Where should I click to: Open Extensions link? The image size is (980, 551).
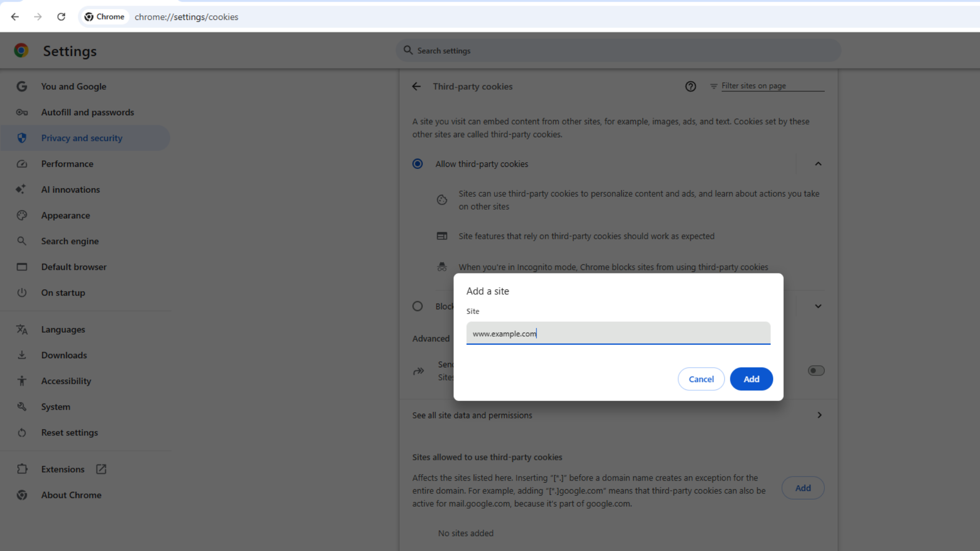pos(63,469)
